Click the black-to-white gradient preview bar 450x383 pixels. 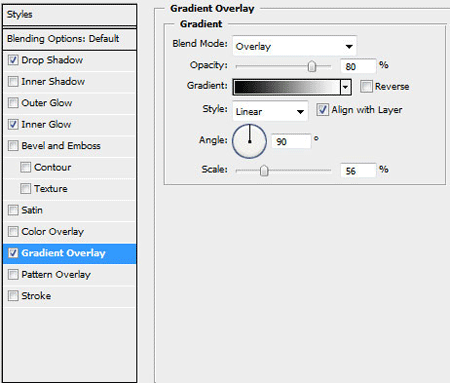[x=286, y=87]
